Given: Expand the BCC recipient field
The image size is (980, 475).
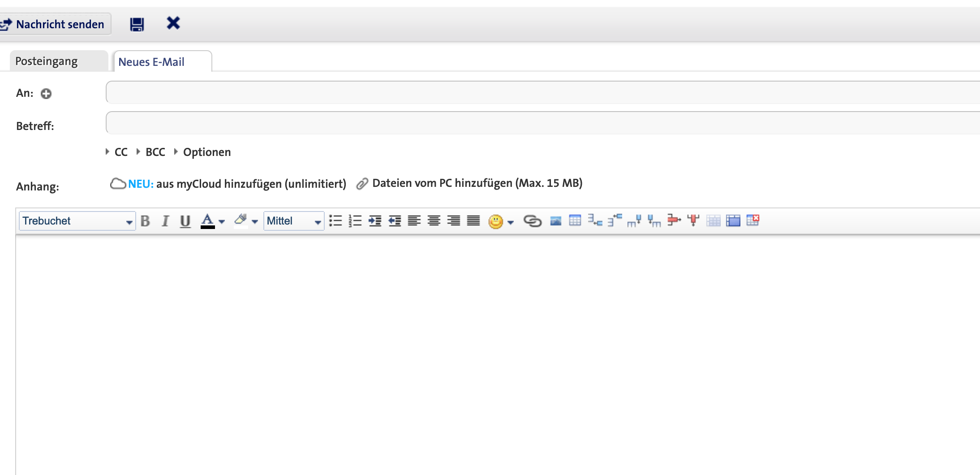Looking at the screenshot, I should point(155,152).
